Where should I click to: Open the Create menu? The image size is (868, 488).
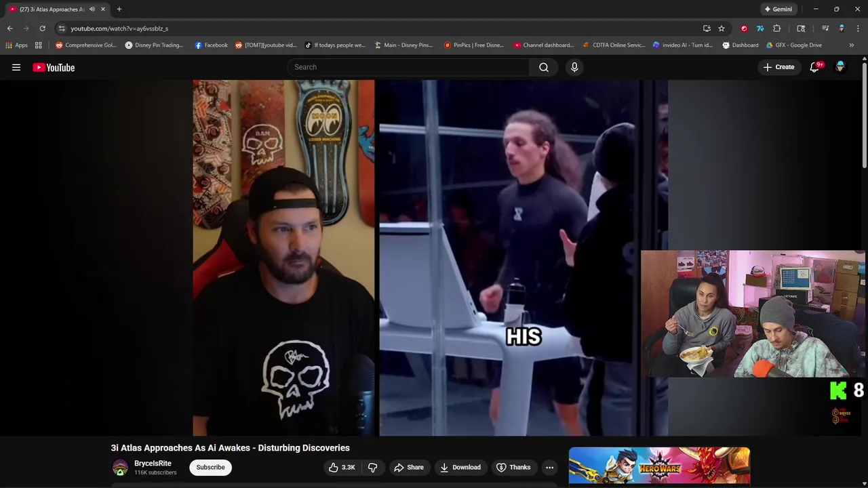(778, 67)
